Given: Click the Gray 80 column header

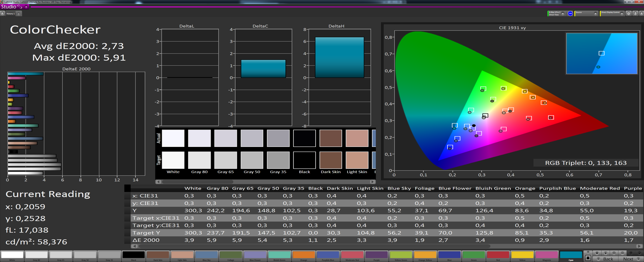Looking at the screenshot, I should (217, 188).
